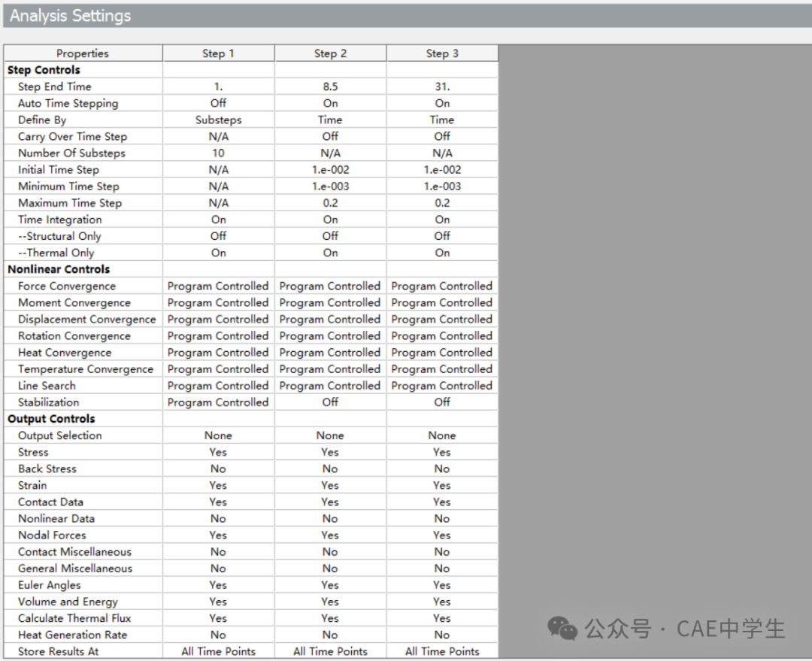Click the Nonlinear Data label
Viewport: 812px width, 661px height.
tap(56, 518)
